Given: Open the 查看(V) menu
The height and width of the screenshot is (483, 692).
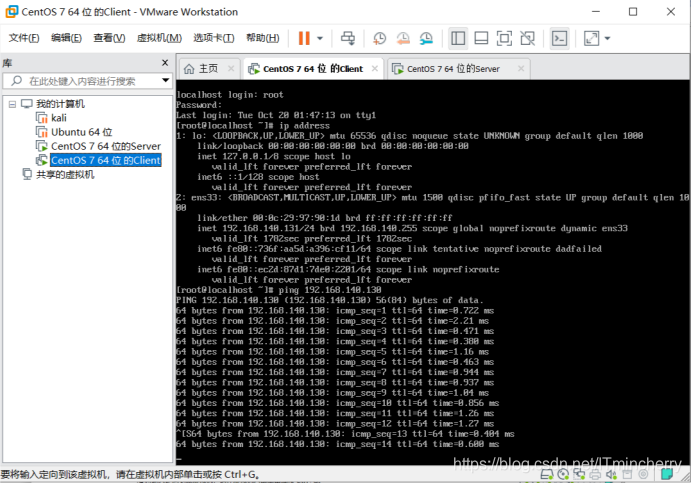Looking at the screenshot, I should pos(109,38).
